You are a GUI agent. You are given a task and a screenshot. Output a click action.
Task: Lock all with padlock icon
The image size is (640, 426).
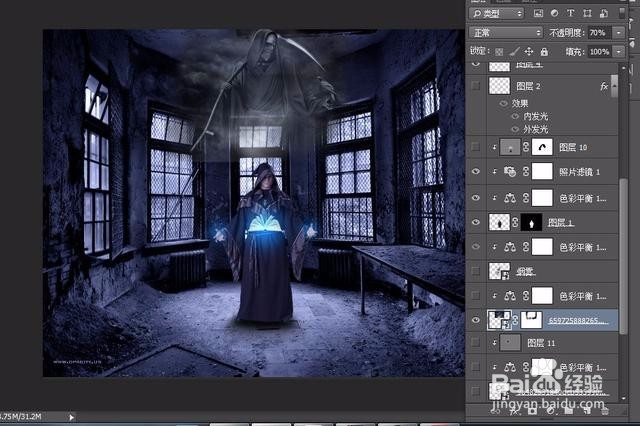tap(544, 51)
